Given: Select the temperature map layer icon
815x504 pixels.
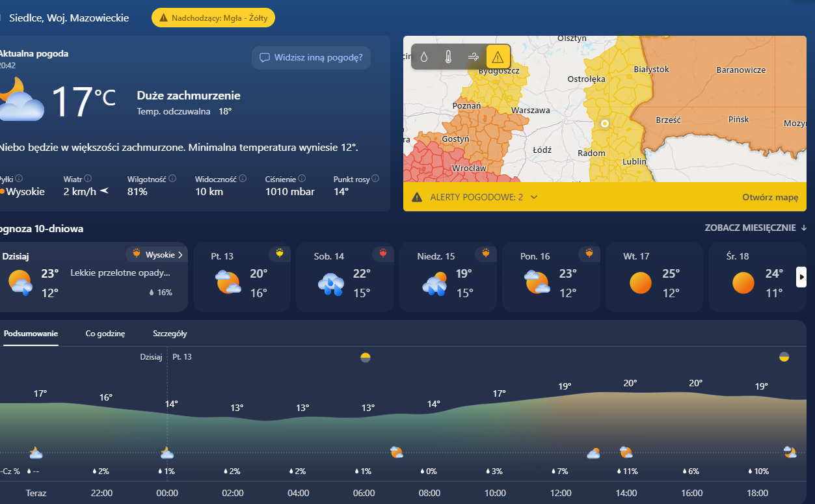Looking at the screenshot, I should coord(448,57).
